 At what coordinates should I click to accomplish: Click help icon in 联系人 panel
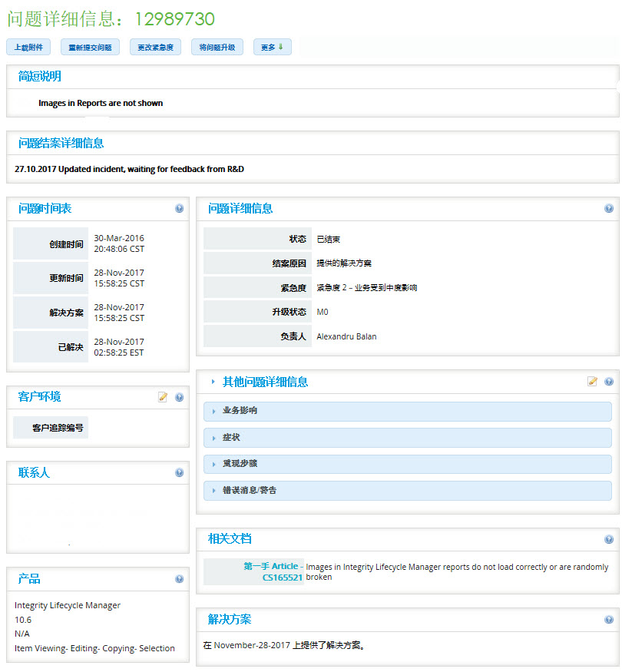pos(180,472)
